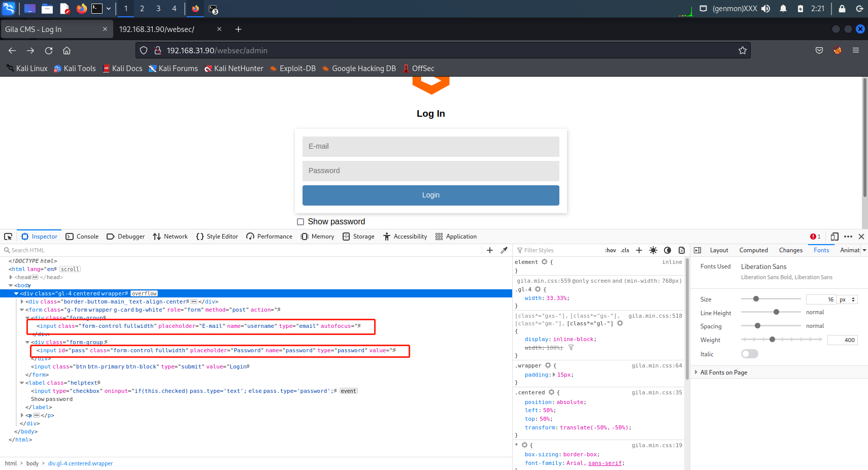The image size is (868, 470).
Task: Launch Firefox from the top panel
Action: [x=81, y=9]
